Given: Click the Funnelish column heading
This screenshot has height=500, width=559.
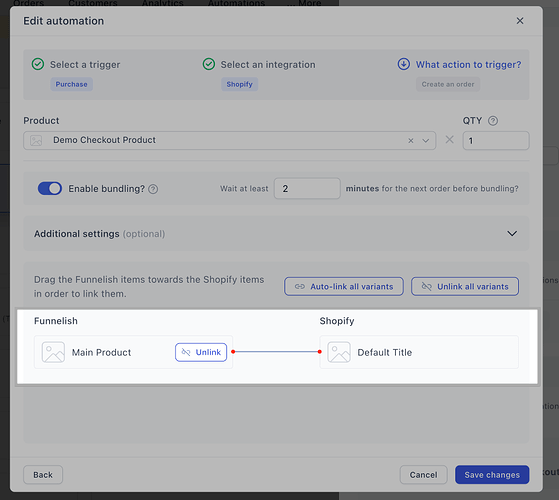Looking at the screenshot, I should point(56,321).
